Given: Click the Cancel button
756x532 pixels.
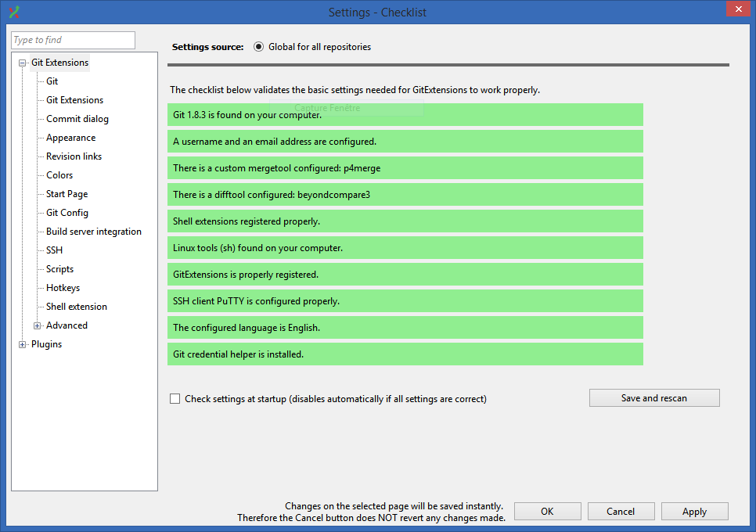Looking at the screenshot, I should coord(621,512).
